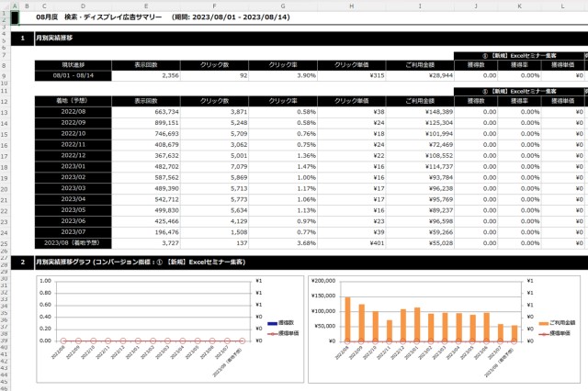The width and height of the screenshot is (588, 391).
Task: Select cost per click cell ¥39
Action: [351, 232]
